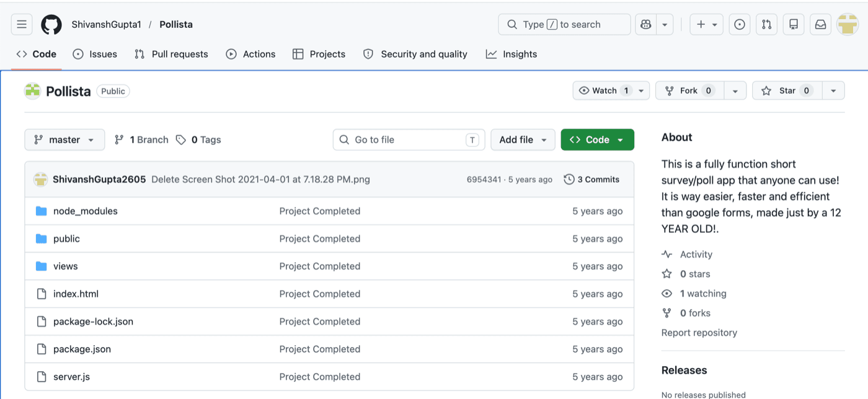Expand the fork options dropdown arrow

click(x=735, y=90)
